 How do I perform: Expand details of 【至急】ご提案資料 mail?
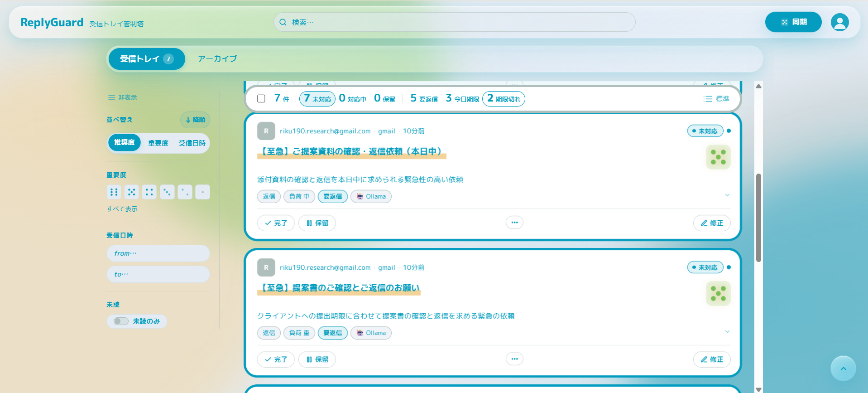(x=727, y=195)
